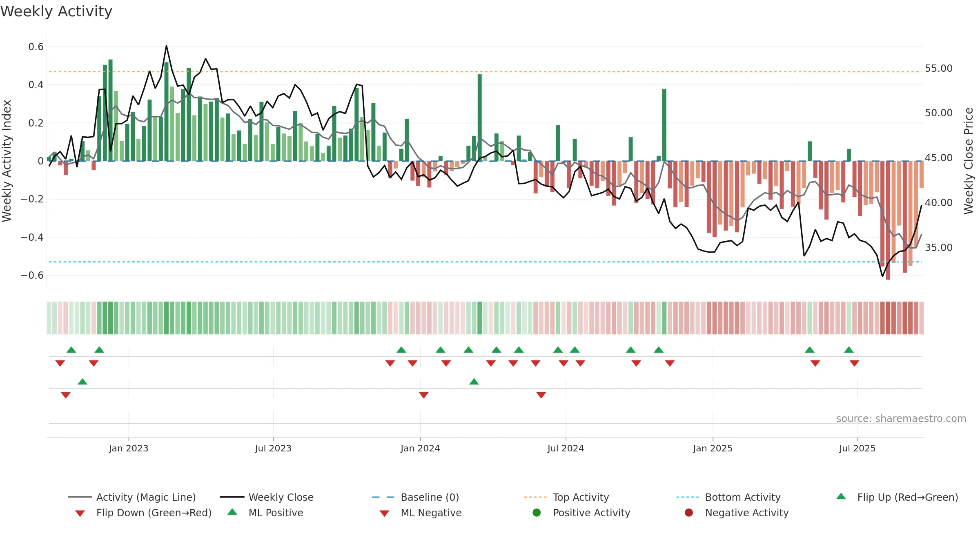Click green triangle icon beside ML Positive
The image size is (980, 551).
coord(232,512)
